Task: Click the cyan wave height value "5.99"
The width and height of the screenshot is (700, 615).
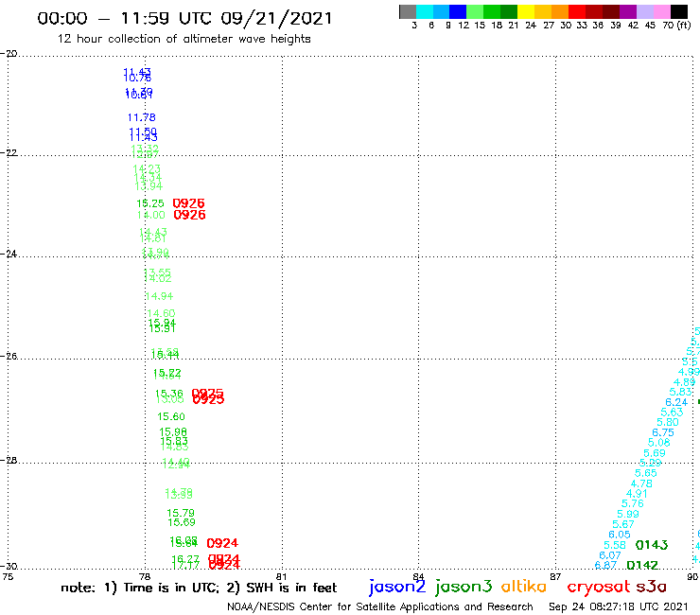Action: (x=628, y=514)
